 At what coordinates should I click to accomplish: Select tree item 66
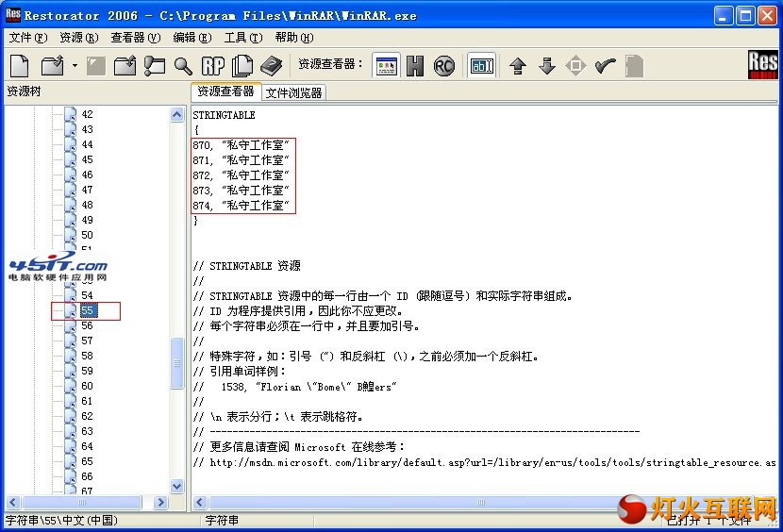click(x=88, y=476)
